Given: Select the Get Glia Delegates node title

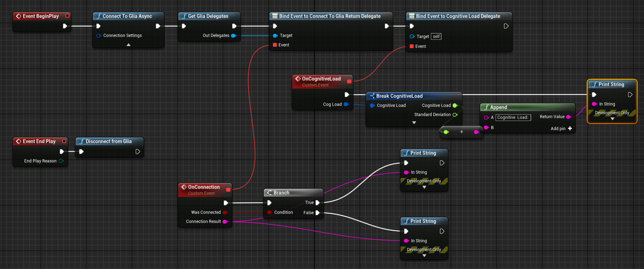Looking at the screenshot, I should tap(208, 16).
